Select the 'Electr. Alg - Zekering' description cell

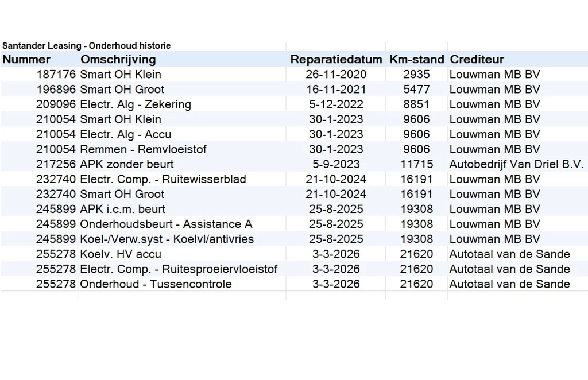(182, 104)
